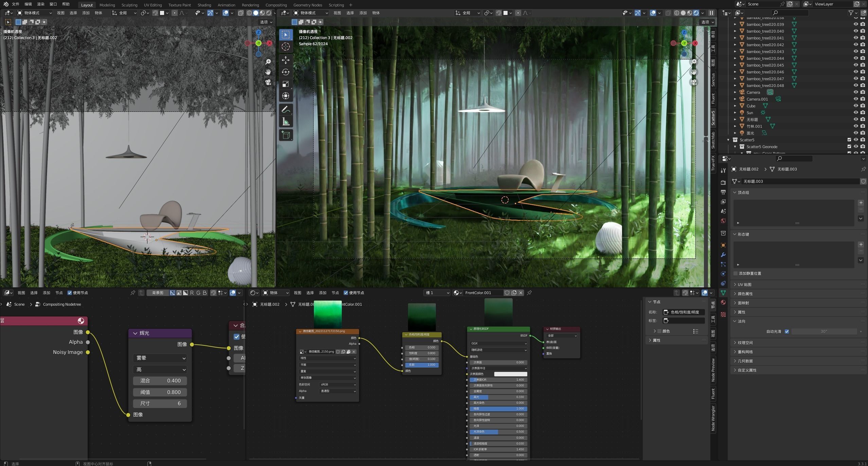Image resolution: width=868 pixels, height=466 pixels.
Task: Adjust the Glare 混合 0.400 slider
Action: (x=160, y=381)
